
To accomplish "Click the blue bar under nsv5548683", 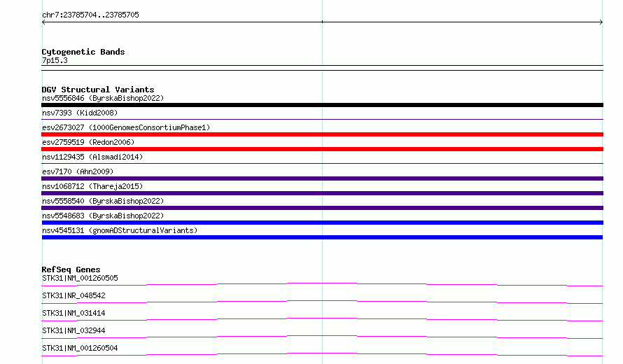I will (322, 223).
